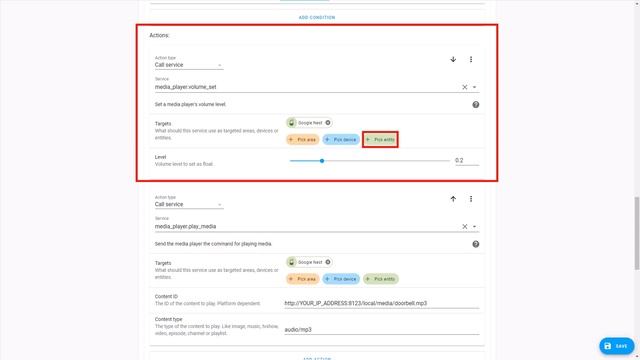Image resolution: width=640 pixels, height=360 pixels.
Task: Pick an entity for play_media targets
Action: [380, 279]
